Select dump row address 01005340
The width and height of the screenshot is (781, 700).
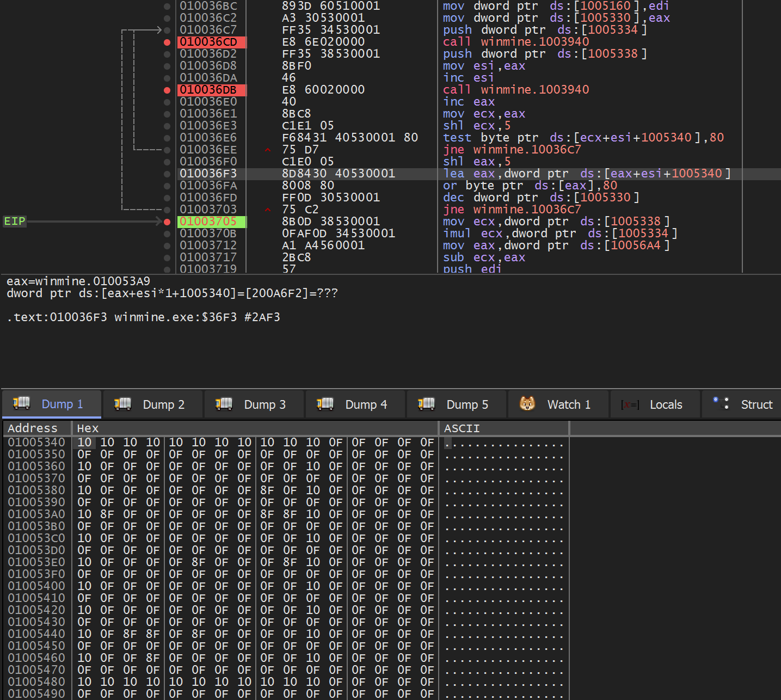coord(36,443)
